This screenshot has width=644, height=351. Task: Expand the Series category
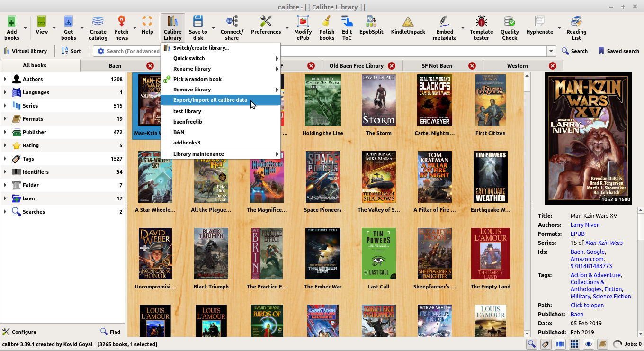[x=5, y=106]
